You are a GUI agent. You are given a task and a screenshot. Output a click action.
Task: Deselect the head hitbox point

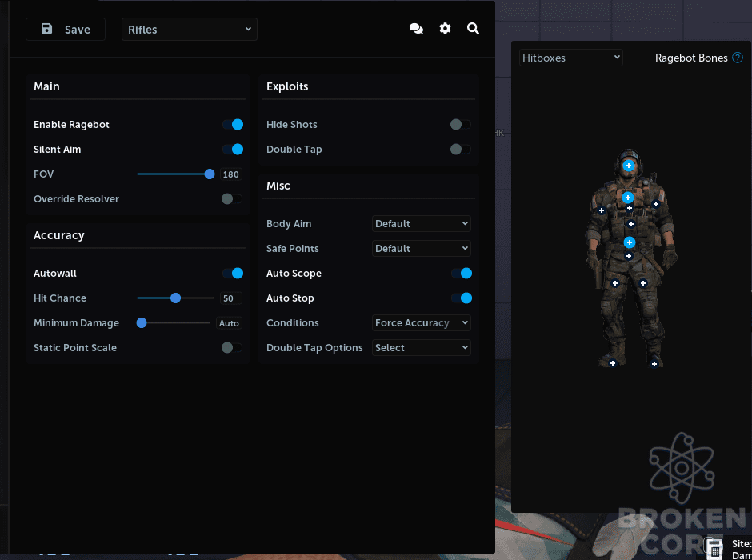[x=629, y=166]
